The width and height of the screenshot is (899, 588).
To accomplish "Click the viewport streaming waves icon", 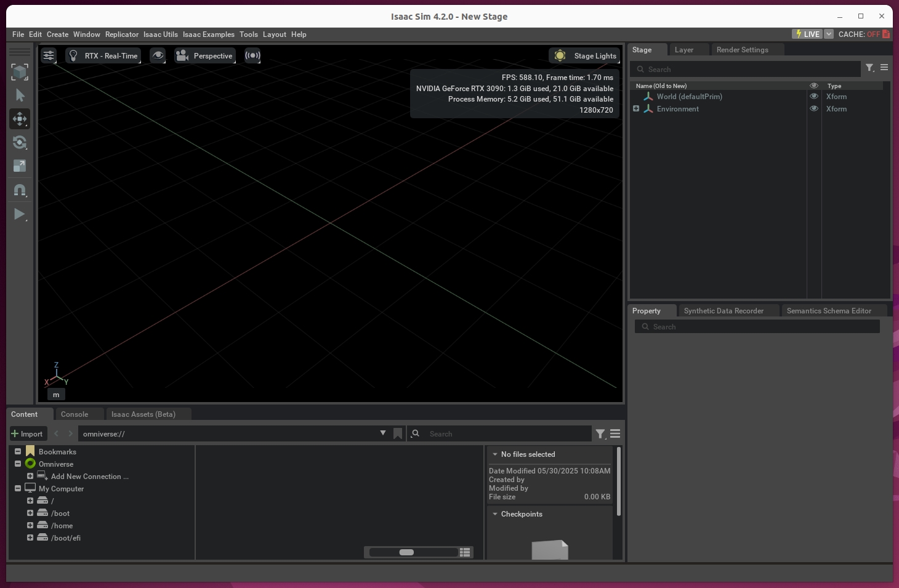I will (252, 55).
